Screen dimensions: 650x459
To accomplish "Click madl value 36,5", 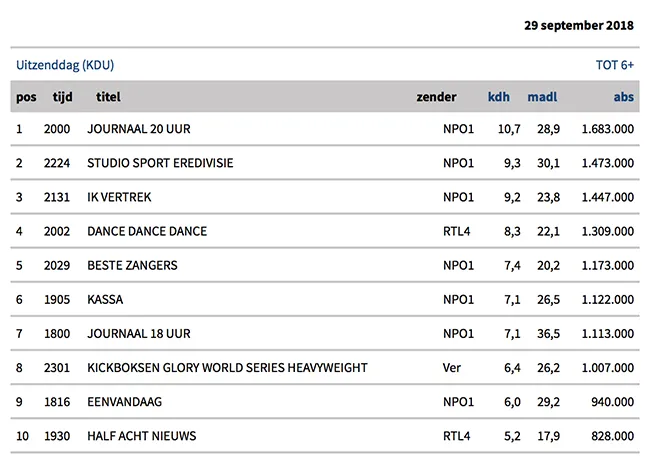I will point(548,333).
